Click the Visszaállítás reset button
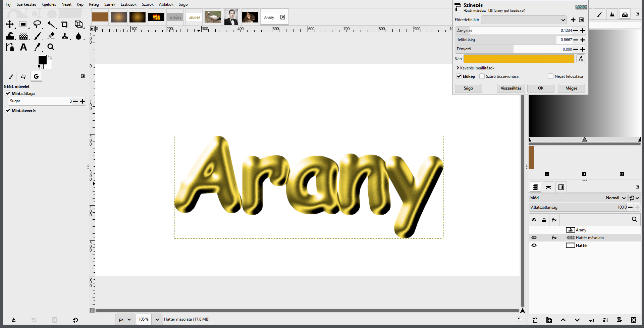This screenshot has width=644, height=328. pos(511,88)
